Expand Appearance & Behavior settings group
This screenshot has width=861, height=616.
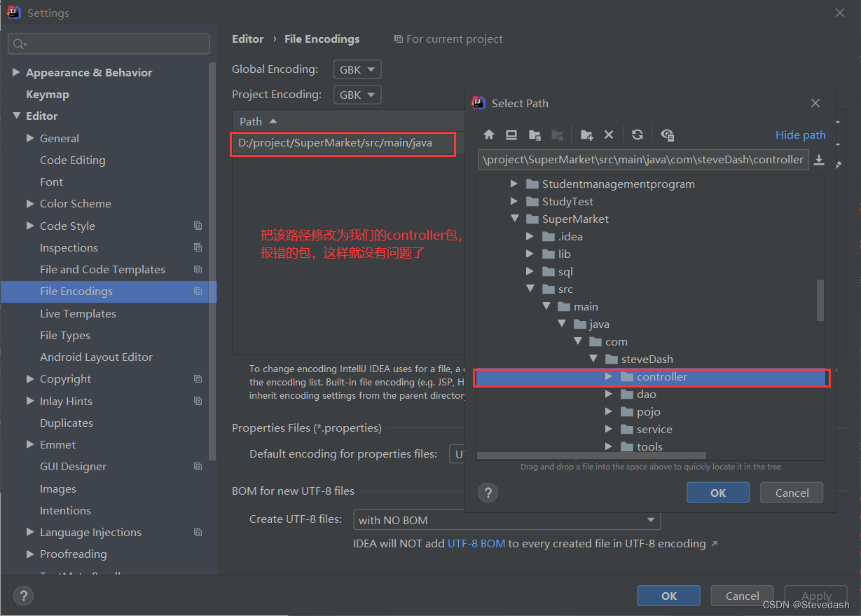(16, 72)
